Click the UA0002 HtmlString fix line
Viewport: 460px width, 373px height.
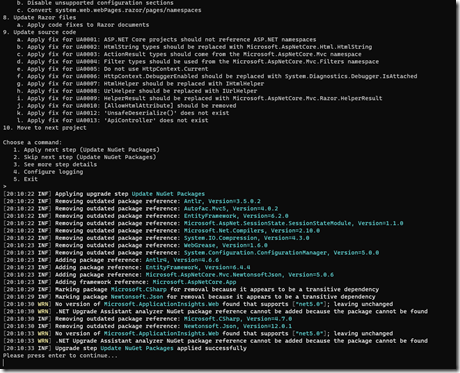click(x=194, y=47)
